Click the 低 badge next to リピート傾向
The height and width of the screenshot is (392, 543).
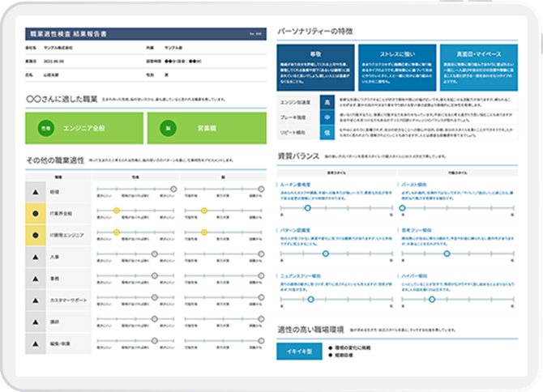pos(327,133)
